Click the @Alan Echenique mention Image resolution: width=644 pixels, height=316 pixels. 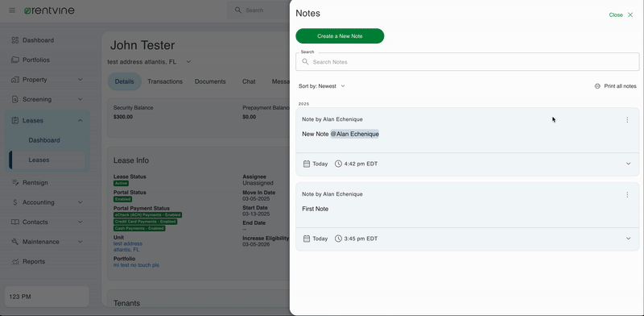pos(355,134)
